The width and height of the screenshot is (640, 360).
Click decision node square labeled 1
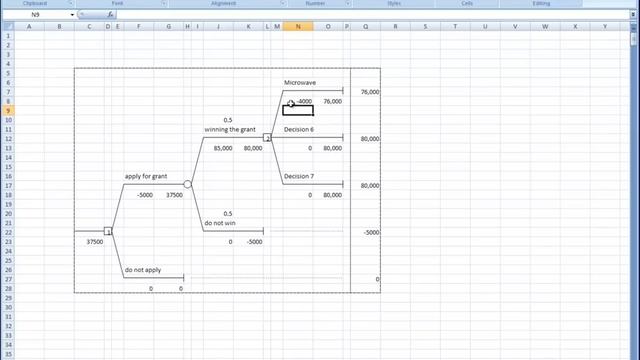tap(108, 231)
